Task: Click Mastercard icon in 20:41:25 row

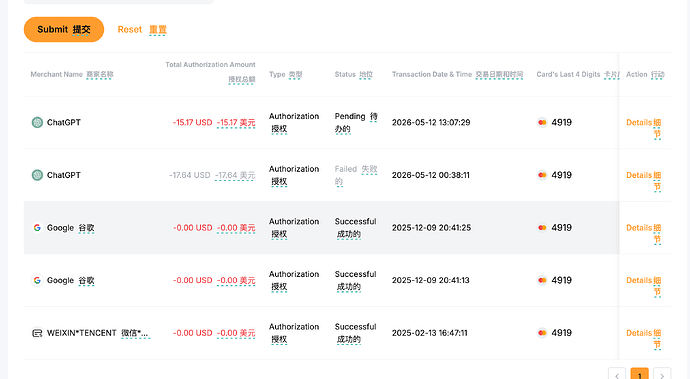Action: click(x=542, y=228)
